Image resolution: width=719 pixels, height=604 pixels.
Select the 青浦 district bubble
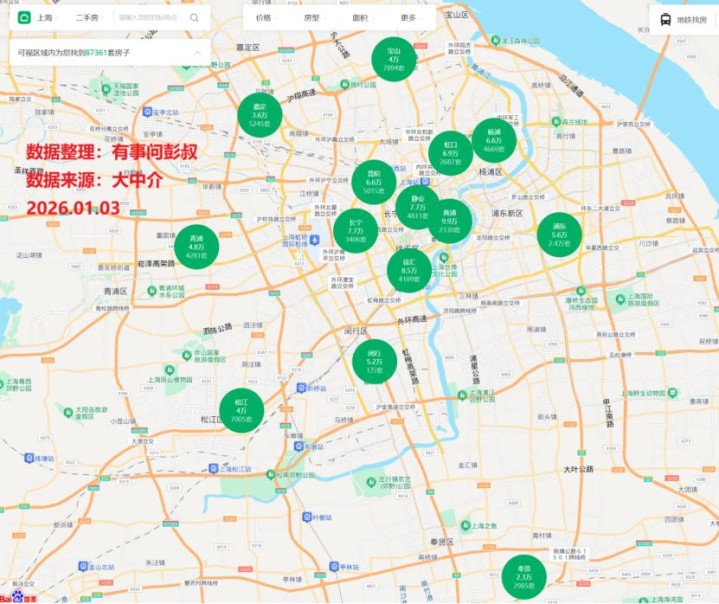(x=196, y=246)
